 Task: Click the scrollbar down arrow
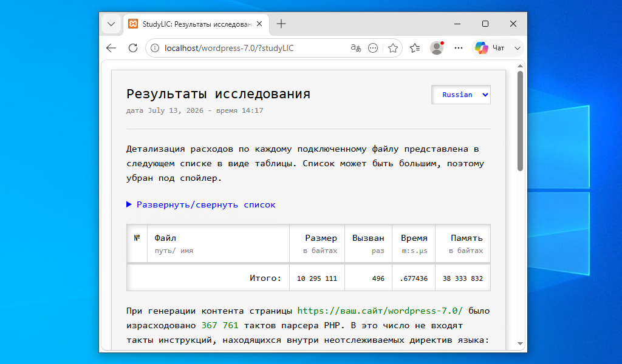point(520,344)
